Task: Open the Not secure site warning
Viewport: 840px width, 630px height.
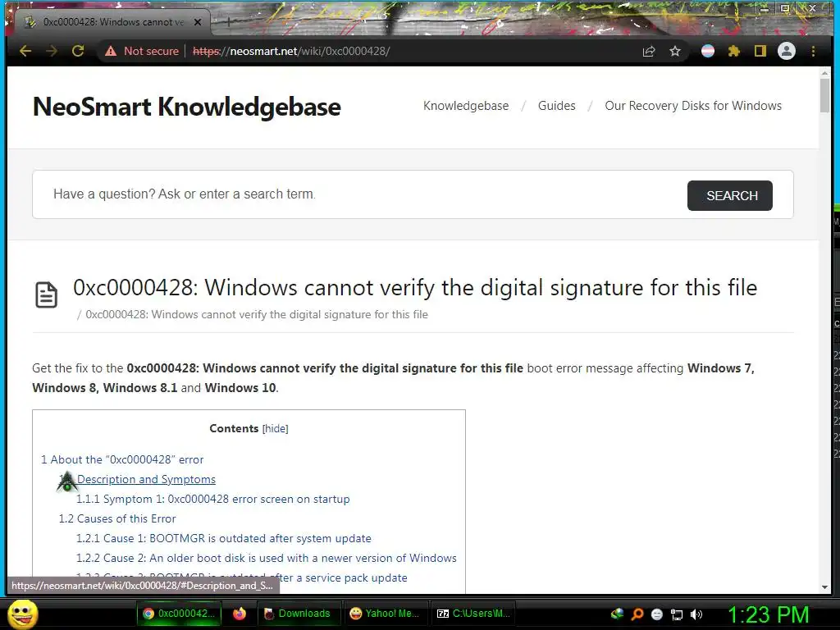Action: [x=142, y=51]
